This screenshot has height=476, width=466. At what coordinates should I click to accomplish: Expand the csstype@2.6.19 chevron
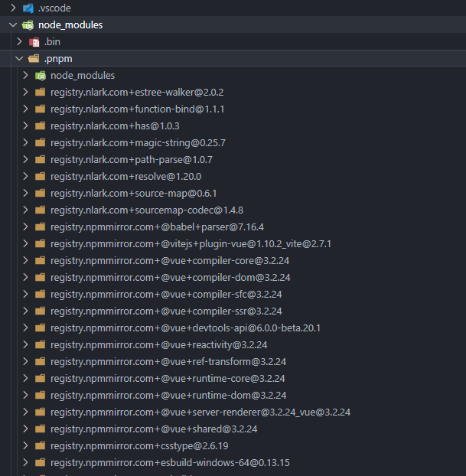click(x=26, y=446)
